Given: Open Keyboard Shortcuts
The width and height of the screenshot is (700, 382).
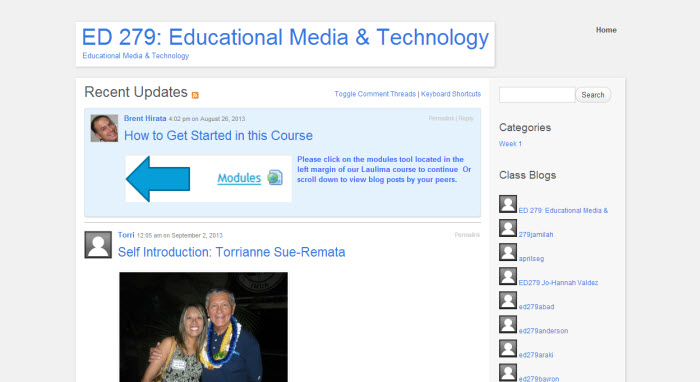Looking at the screenshot, I should pos(451,94).
